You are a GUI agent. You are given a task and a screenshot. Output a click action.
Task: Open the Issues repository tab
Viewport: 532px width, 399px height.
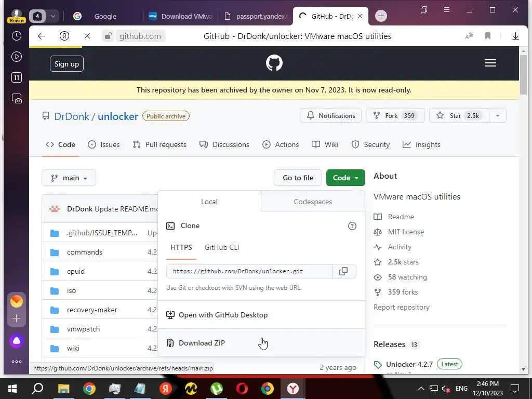[x=104, y=145]
